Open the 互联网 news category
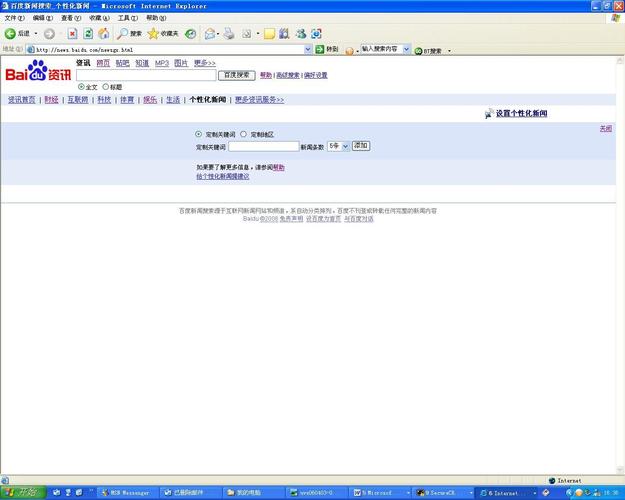625x500 pixels. 78,100
